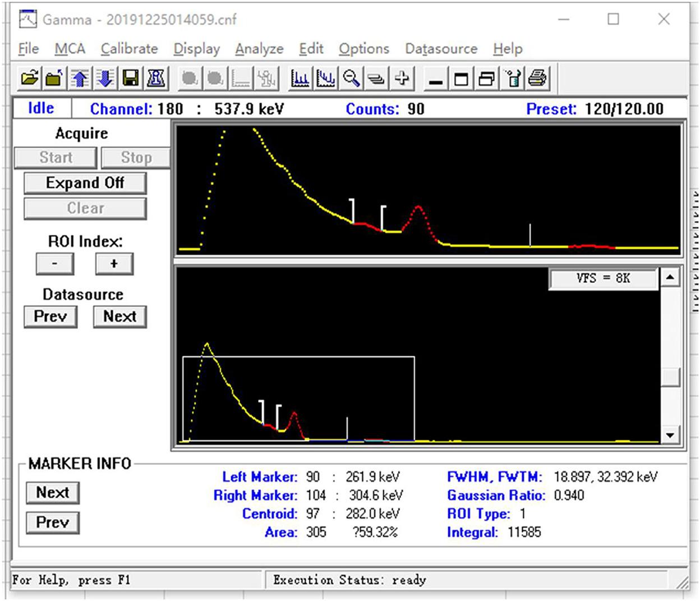The height and width of the screenshot is (601, 700).
Task: Open the Datasource menu
Action: 441,49
